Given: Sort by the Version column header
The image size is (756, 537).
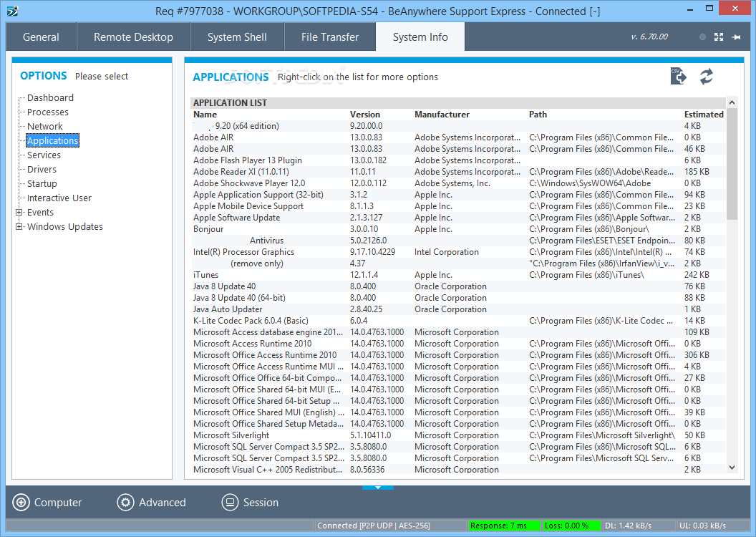Looking at the screenshot, I should tap(365, 115).
